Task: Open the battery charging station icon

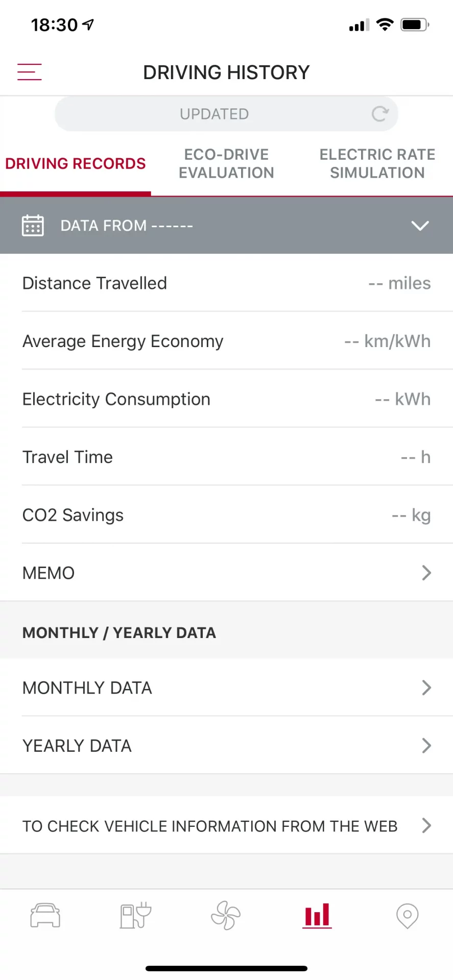Action: (x=135, y=915)
